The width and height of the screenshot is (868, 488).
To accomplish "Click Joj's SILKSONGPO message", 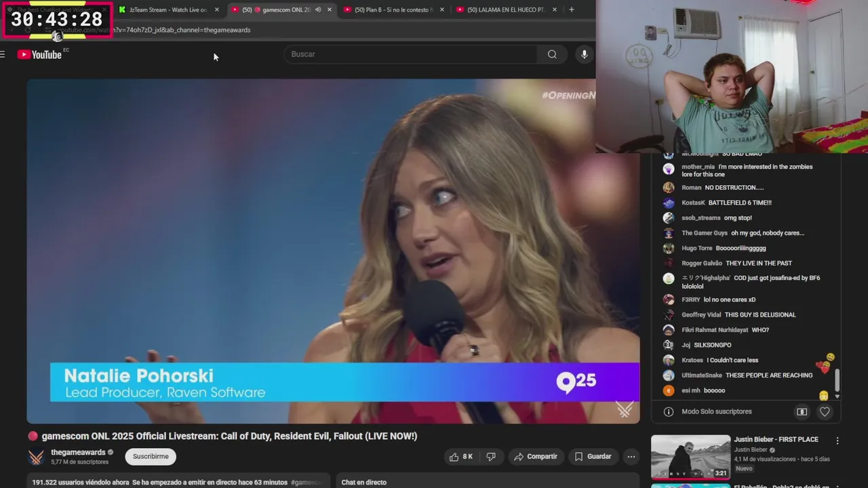I will click(x=712, y=345).
